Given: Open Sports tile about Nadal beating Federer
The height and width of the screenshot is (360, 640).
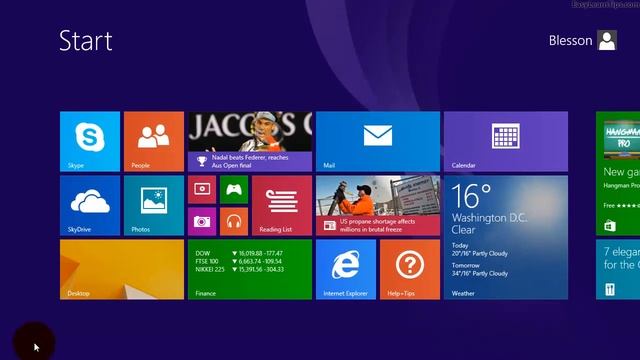Looking at the screenshot, I should (x=250, y=141).
